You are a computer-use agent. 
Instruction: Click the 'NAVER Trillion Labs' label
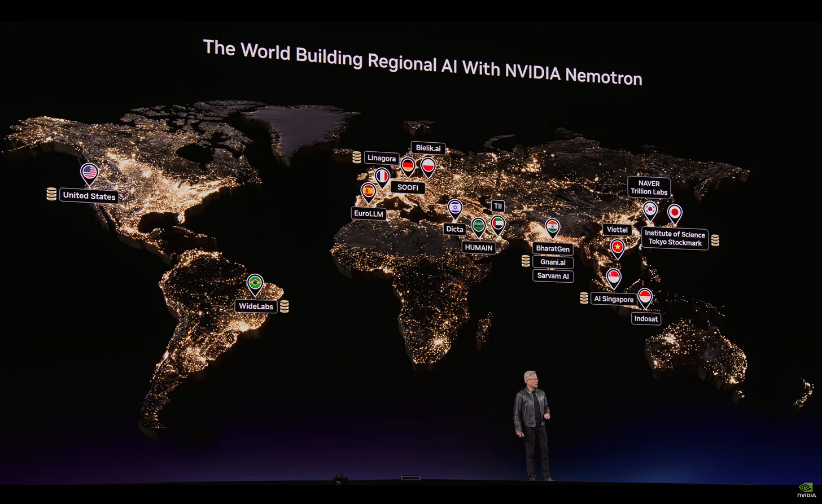point(649,187)
